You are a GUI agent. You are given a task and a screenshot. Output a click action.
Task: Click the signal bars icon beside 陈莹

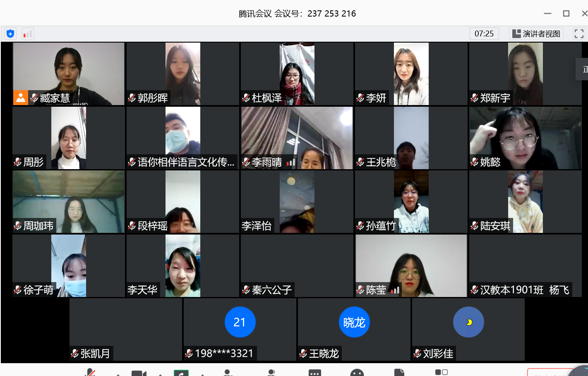(395, 290)
